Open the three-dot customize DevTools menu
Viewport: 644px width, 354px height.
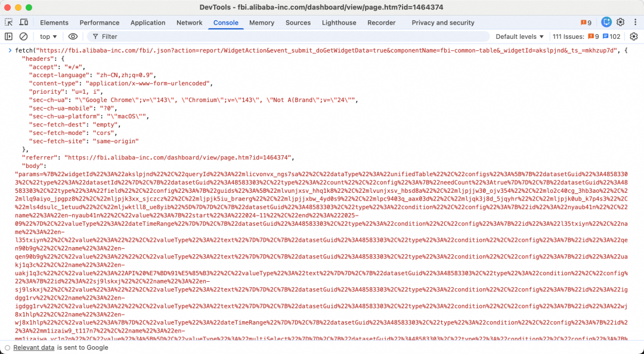pyautogui.click(x=634, y=23)
